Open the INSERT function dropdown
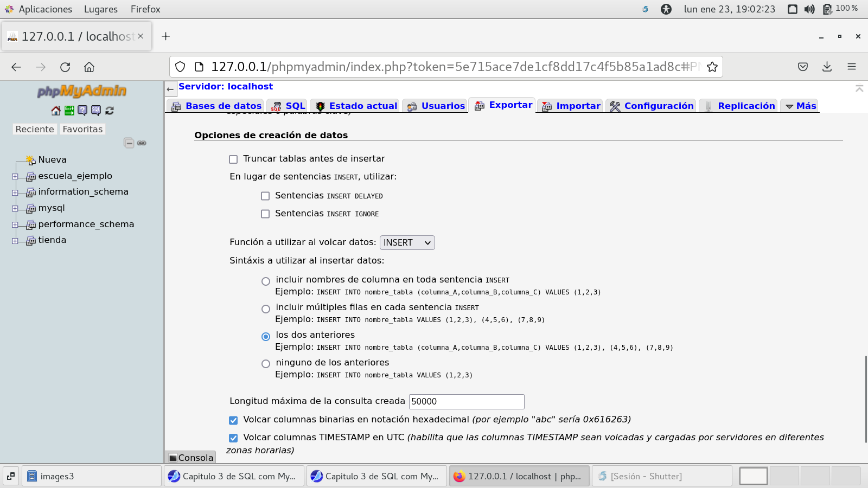 pyautogui.click(x=407, y=243)
